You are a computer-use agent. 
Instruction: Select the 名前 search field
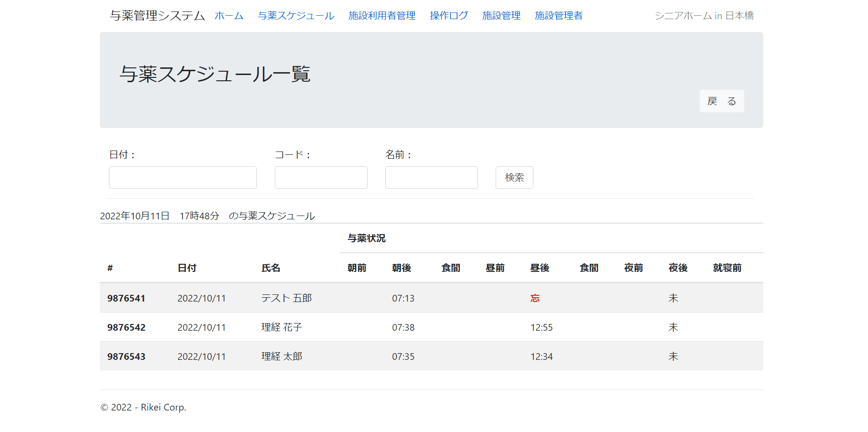(431, 178)
